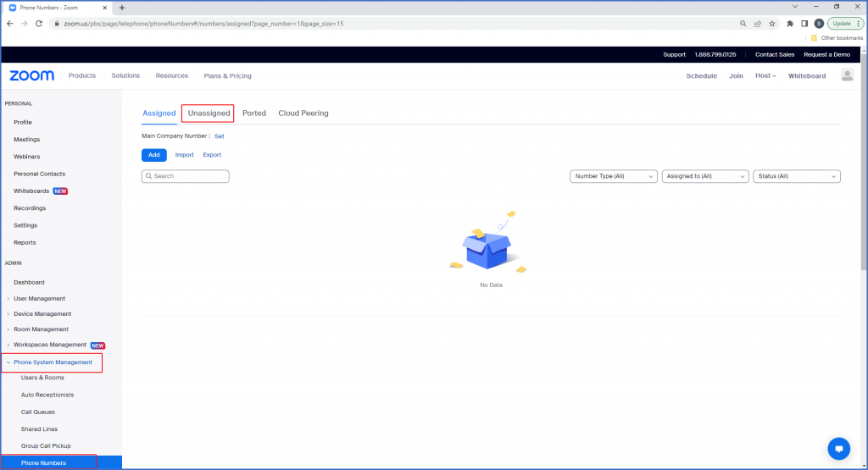This screenshot has width=868, height=470.
Task: Open the chat support bubble icon
Action: click(838, 448)
